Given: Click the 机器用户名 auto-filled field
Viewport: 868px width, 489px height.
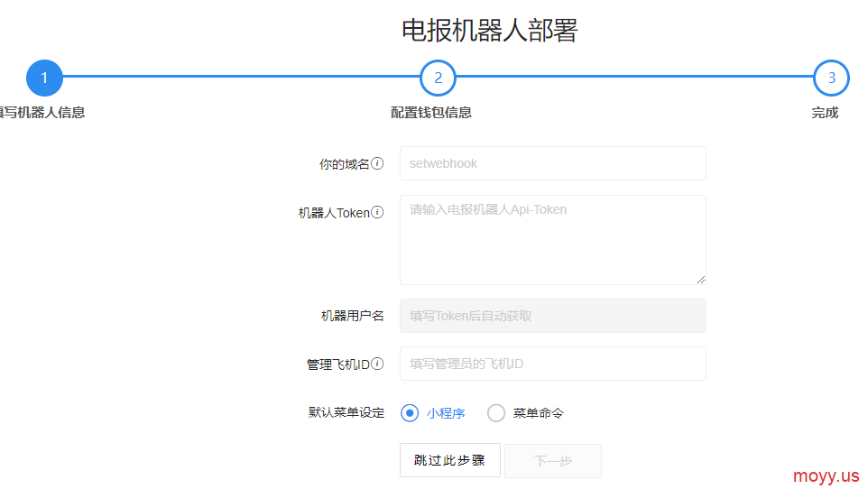Looking at the screenshot, I should coord(553,316).
